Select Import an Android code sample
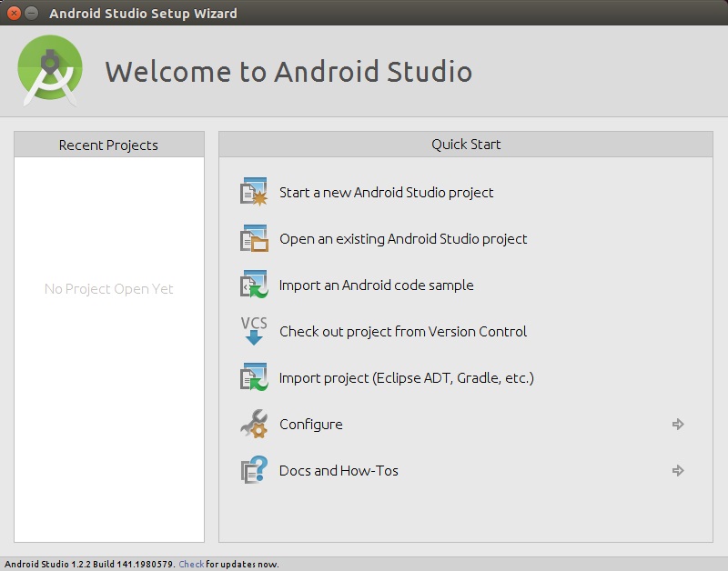This screenshot has width=728, height=571. tap(376, 285)
